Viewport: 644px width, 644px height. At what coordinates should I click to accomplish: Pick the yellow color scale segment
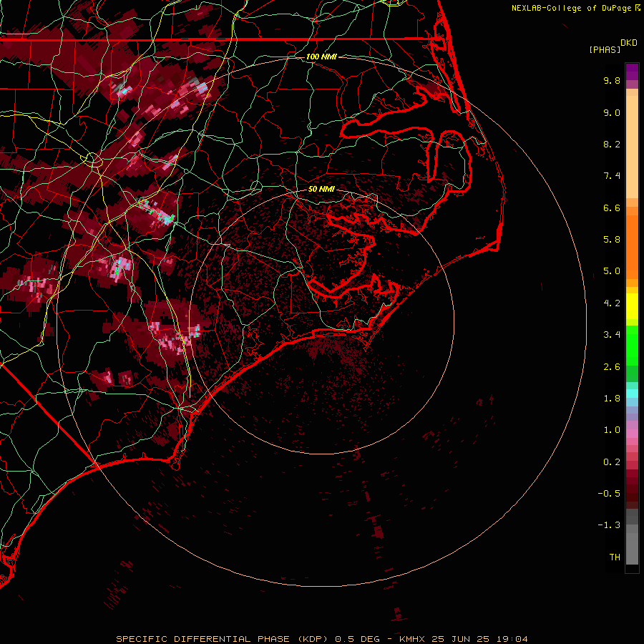(632, 306)
